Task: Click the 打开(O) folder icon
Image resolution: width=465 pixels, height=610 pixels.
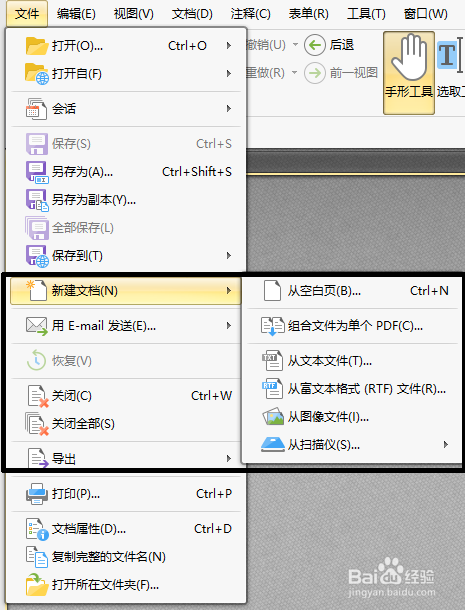Action: (37, 46)
